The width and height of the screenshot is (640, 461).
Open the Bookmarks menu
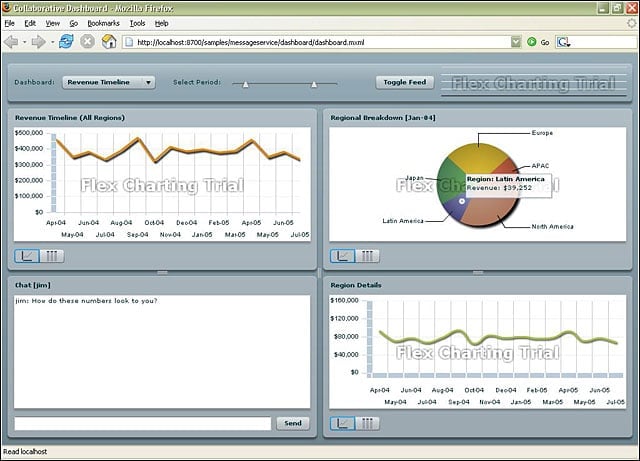click(x=104, y=23)
